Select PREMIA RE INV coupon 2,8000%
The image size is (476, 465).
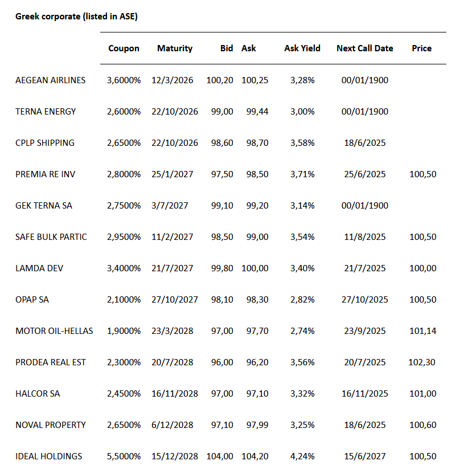pyautogui.click(x=124, y=174)
